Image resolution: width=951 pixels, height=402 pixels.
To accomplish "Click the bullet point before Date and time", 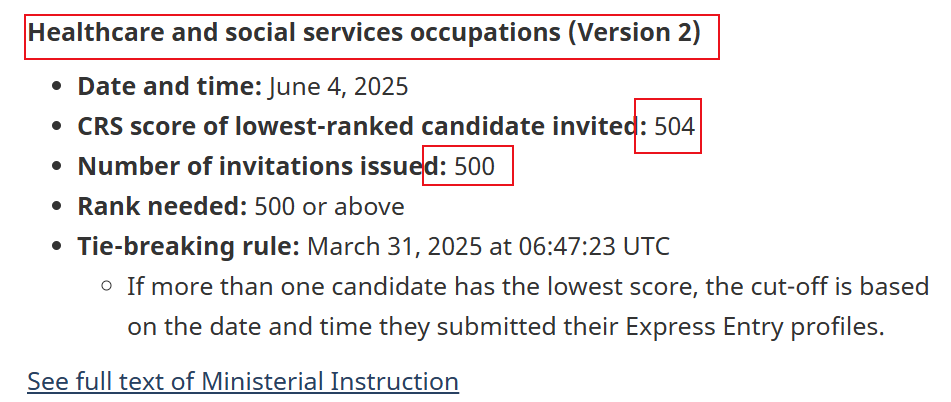I will [57, 87].
